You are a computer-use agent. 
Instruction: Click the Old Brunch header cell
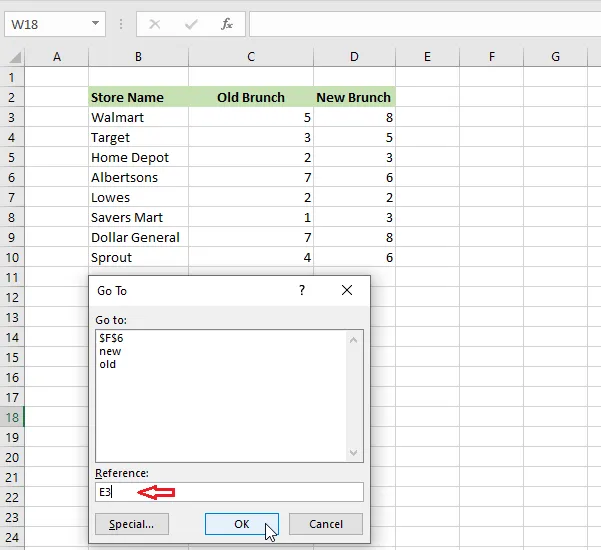point(251,97)
